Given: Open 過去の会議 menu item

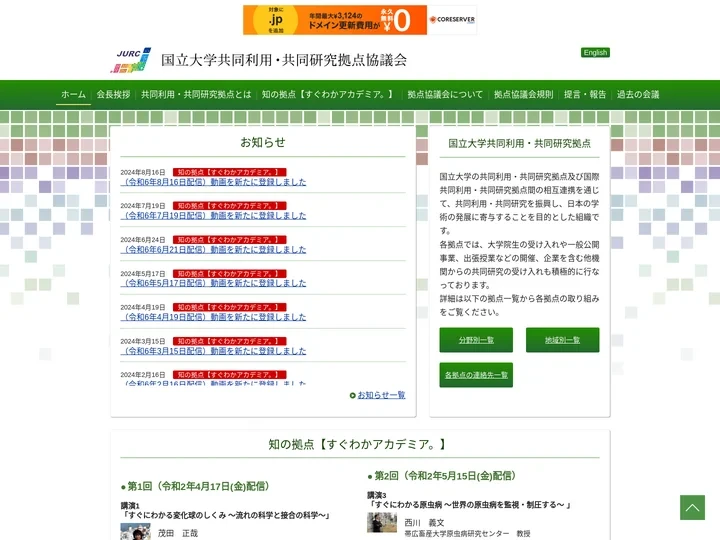Looking at the screenshot, I should coord(638,94).
